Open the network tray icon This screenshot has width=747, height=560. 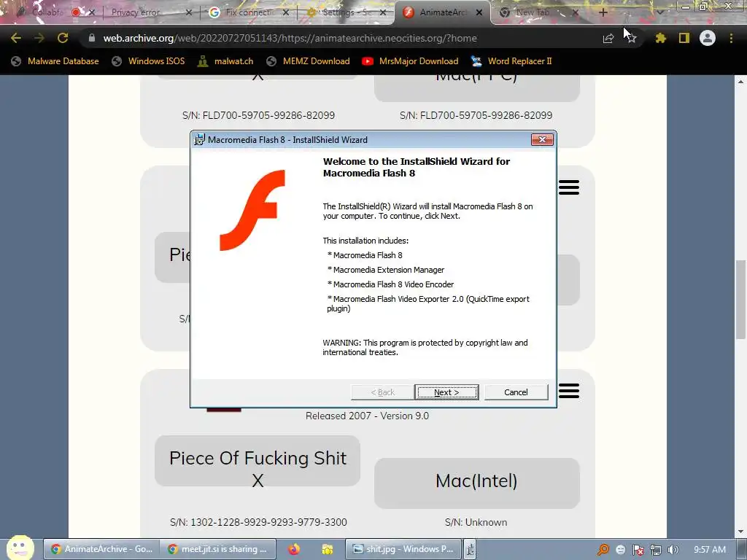point(656,550)
